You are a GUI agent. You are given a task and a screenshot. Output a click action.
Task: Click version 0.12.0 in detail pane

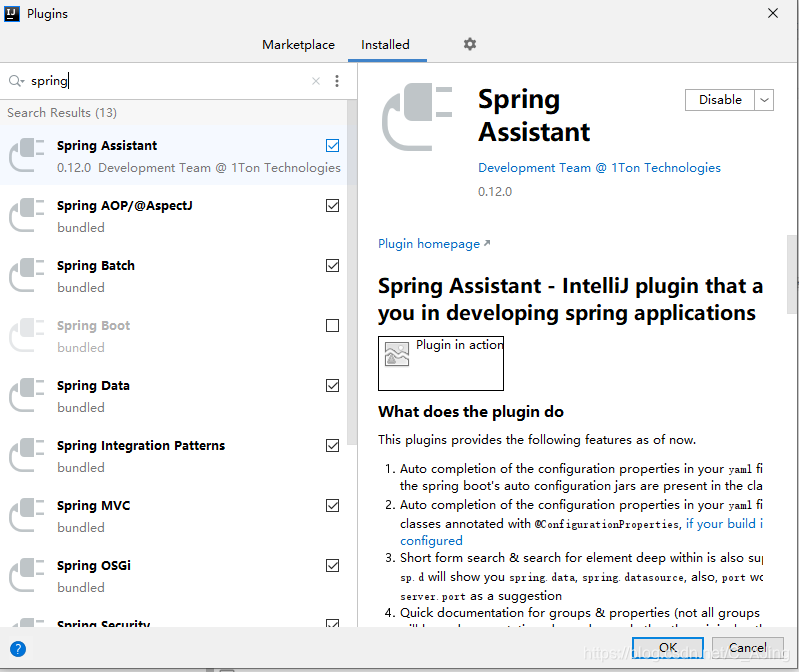click(x=495, y=192)
